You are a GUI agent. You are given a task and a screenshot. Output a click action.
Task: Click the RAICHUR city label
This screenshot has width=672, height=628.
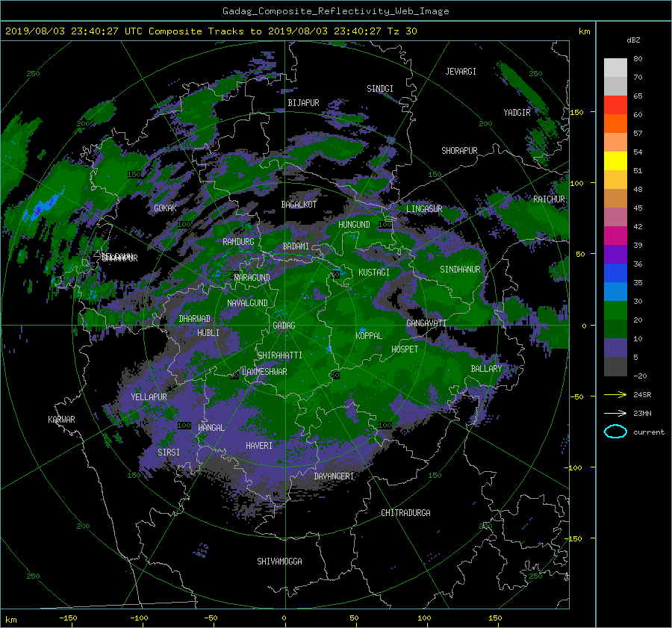click(x=549, y=199)
